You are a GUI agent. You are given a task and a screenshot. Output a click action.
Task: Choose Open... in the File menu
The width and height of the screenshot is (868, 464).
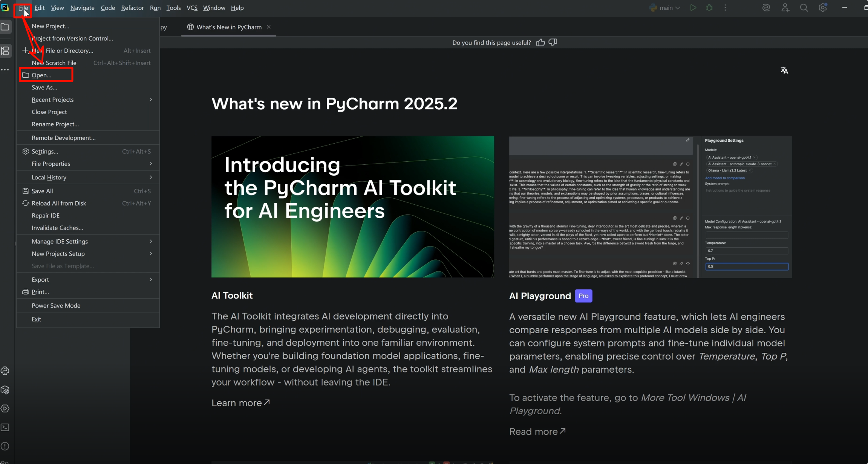[88, 75]
